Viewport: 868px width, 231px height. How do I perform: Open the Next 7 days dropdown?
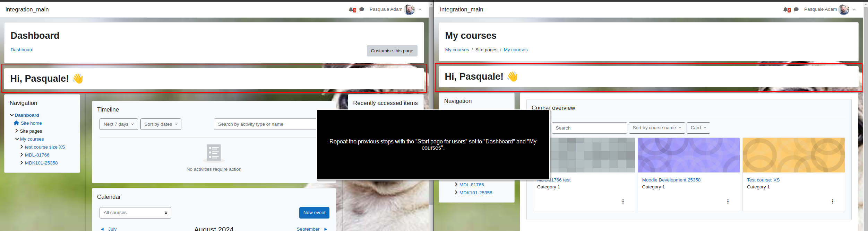click(x=119, y=124)
